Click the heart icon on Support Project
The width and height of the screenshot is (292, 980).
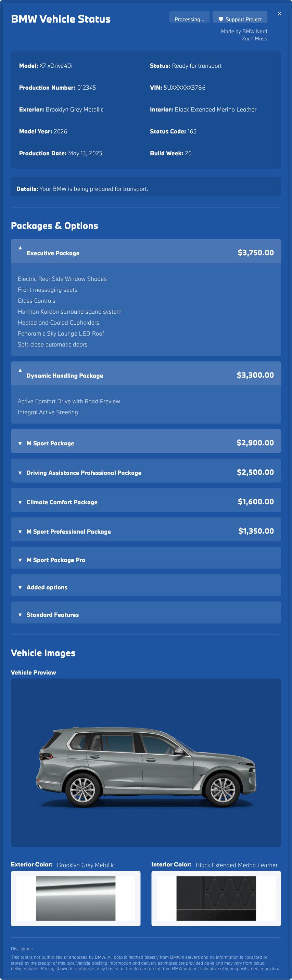point(221,19)
